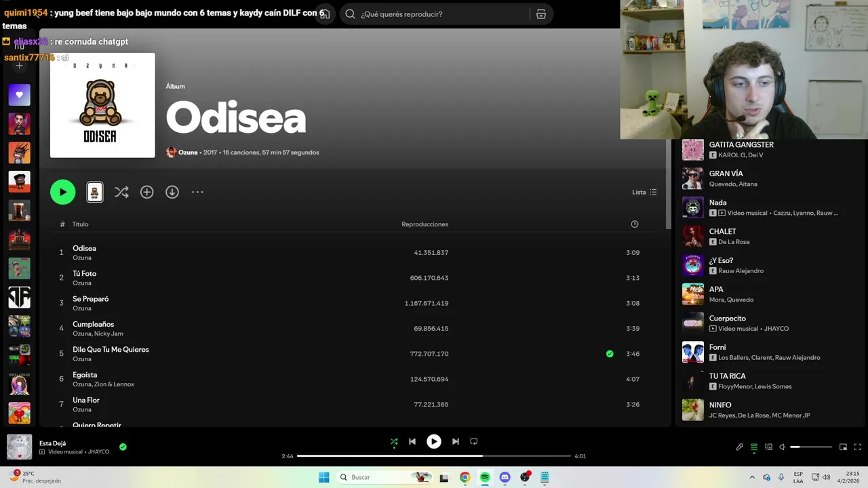Open the OBS icon in taskbar

pos(524,477)
